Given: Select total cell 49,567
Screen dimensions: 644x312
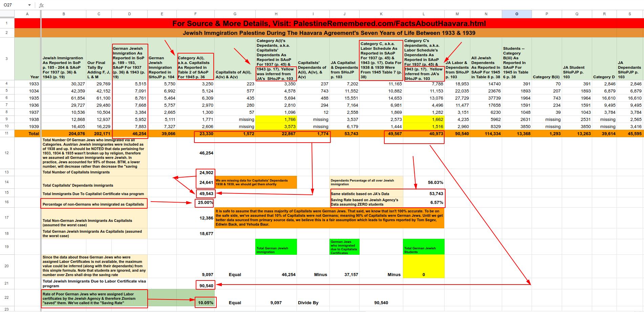Looking at the screenshot, I should pyautogui.click(x=381, y=133).
